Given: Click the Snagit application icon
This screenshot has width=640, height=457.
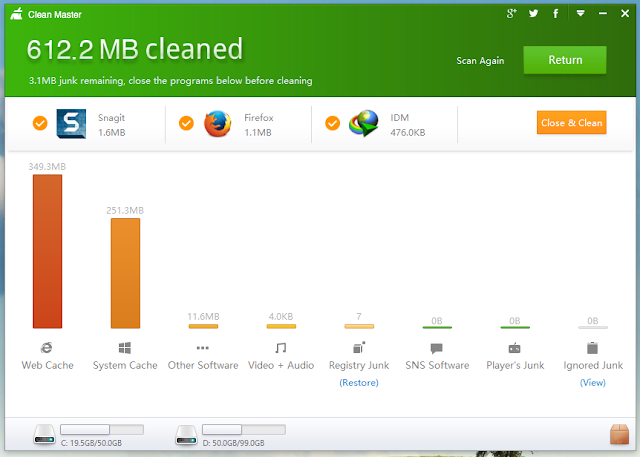Looking at the screenshot, I should click(x=71, y=124).
